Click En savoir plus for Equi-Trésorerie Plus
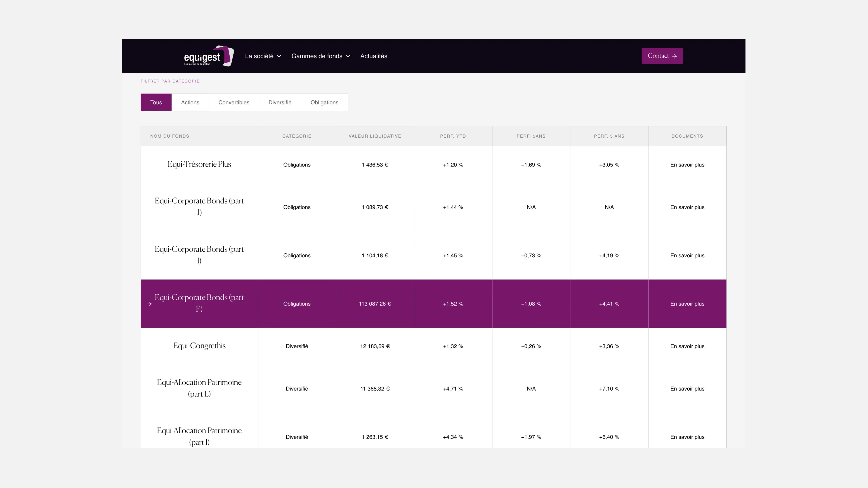868x488 pixels. (x=687, y=165)
